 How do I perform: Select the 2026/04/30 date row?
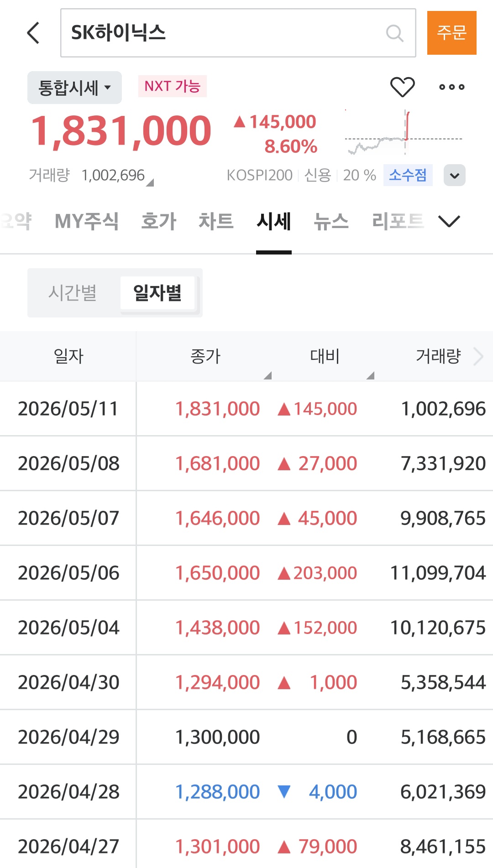coord(246,682)
